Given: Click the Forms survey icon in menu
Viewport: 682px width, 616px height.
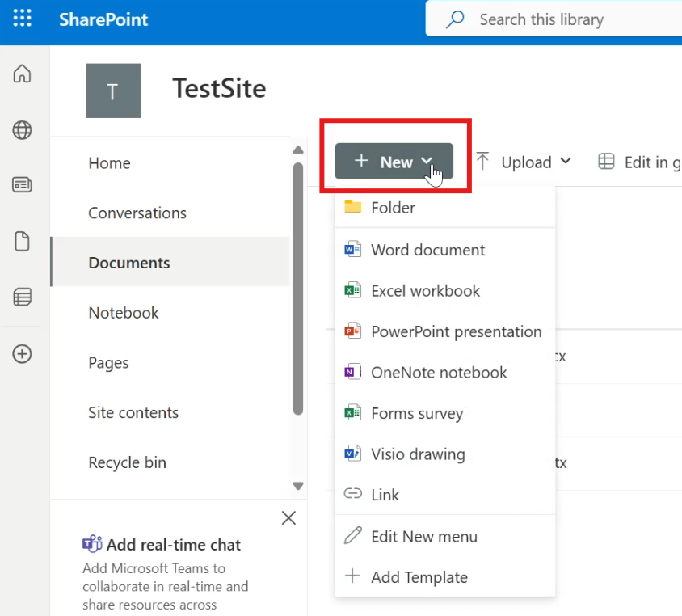Looking at the screenshot, I should point(353,412).
